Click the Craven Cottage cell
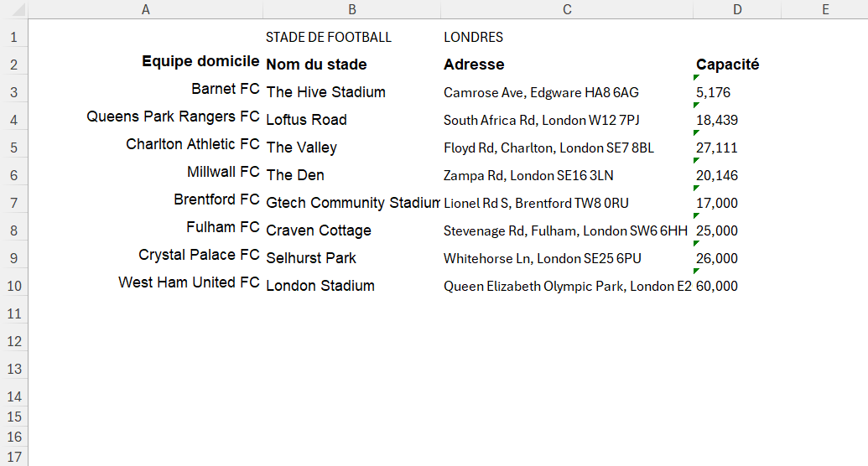The image size is (868, 466). click(x=319, y=230)
